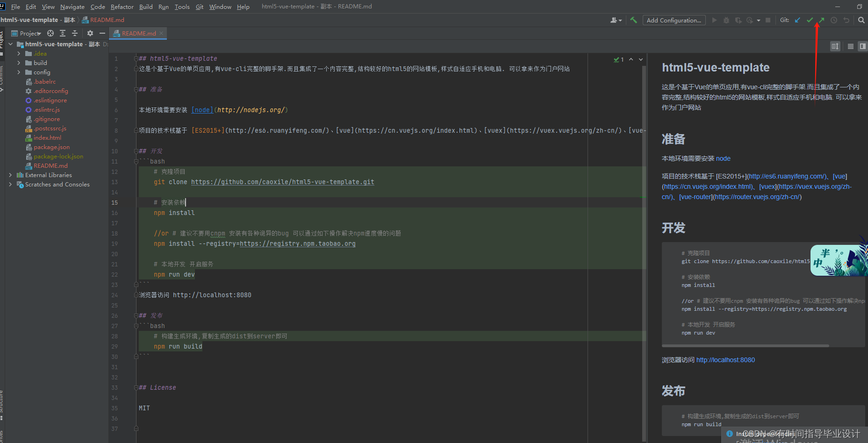Click the Git Push arrow icon
The height and width of the screenshot is (443, 868).
822,20
